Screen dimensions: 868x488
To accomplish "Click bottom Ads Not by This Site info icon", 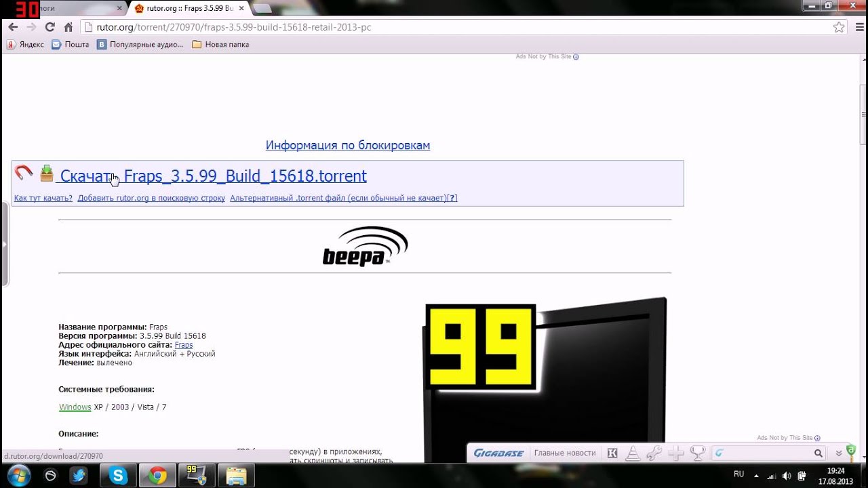I will [817, 439].
